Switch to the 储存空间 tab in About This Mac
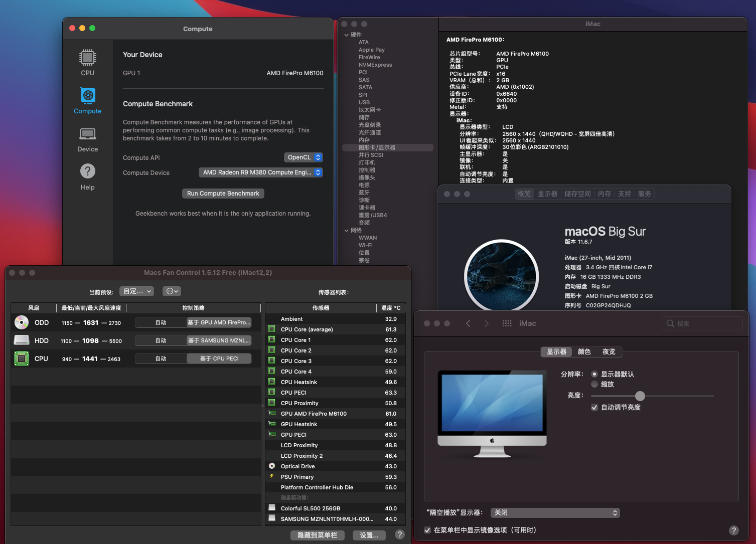The image size is (756, 544). [x=577, y=194]
